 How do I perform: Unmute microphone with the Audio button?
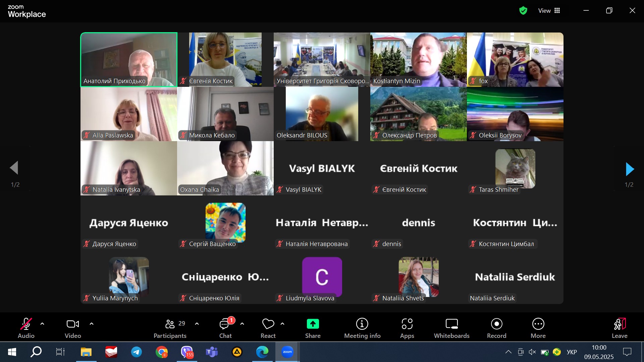click(x=26, y=328)
